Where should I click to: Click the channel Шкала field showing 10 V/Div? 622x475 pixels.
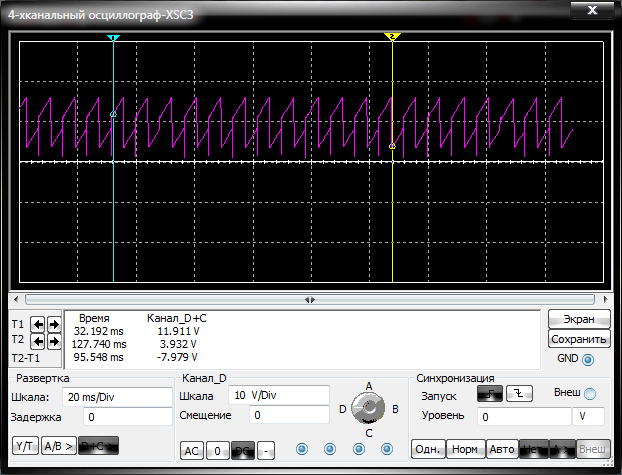279,395
